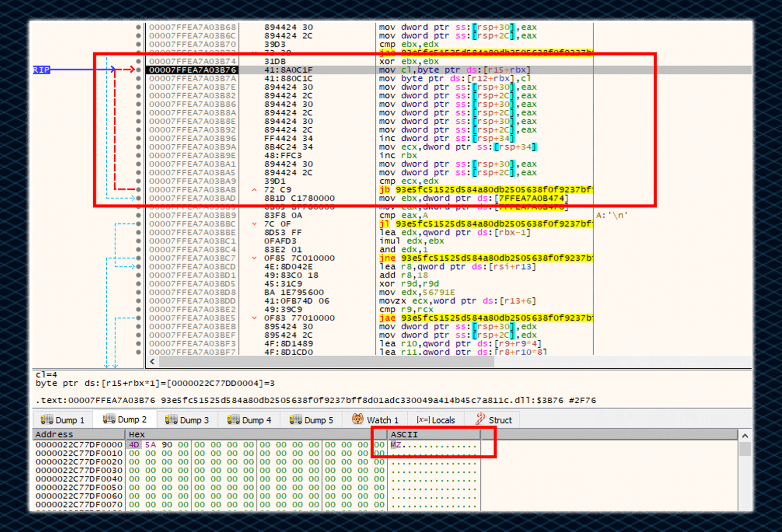Open the Dump 5 tab

point(312,420)
